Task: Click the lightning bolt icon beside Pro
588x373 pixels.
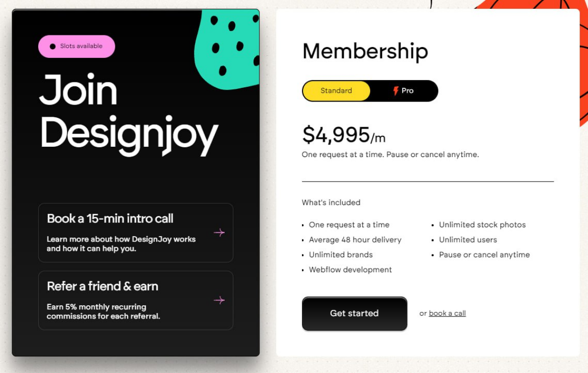Action: click(x=396, y=91)
